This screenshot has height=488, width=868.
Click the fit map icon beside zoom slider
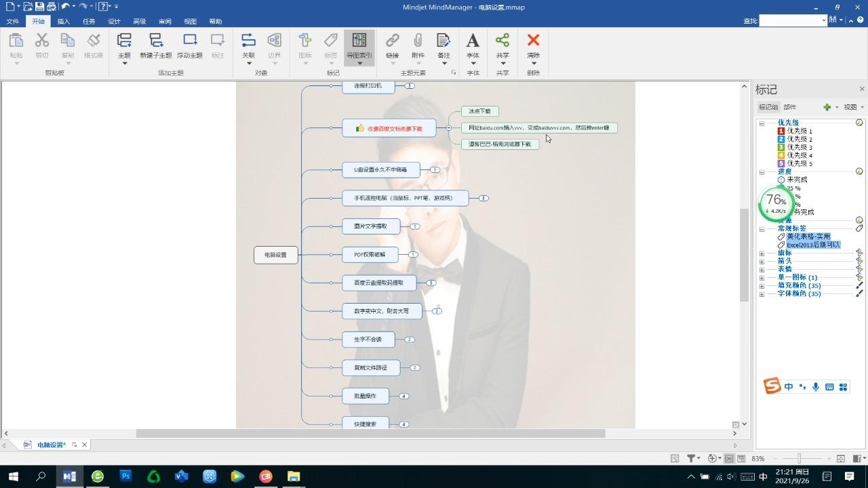(841, 459)
